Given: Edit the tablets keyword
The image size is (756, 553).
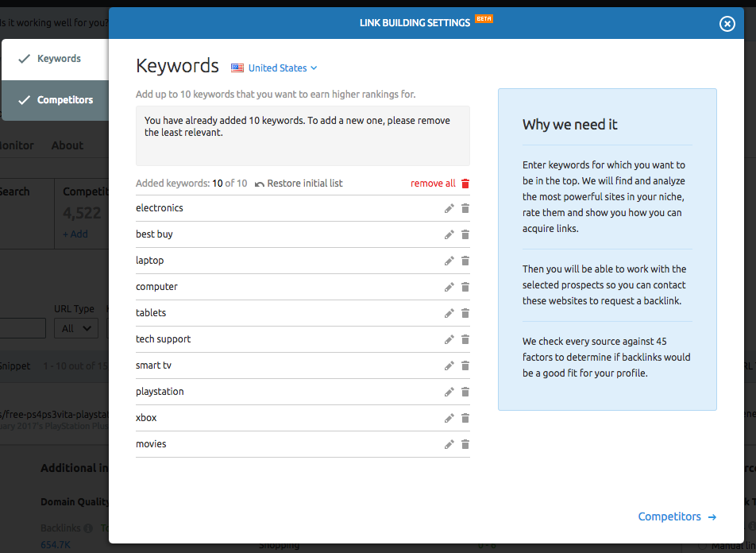Looking at the screenshot, I should click(x=449, y=313).
